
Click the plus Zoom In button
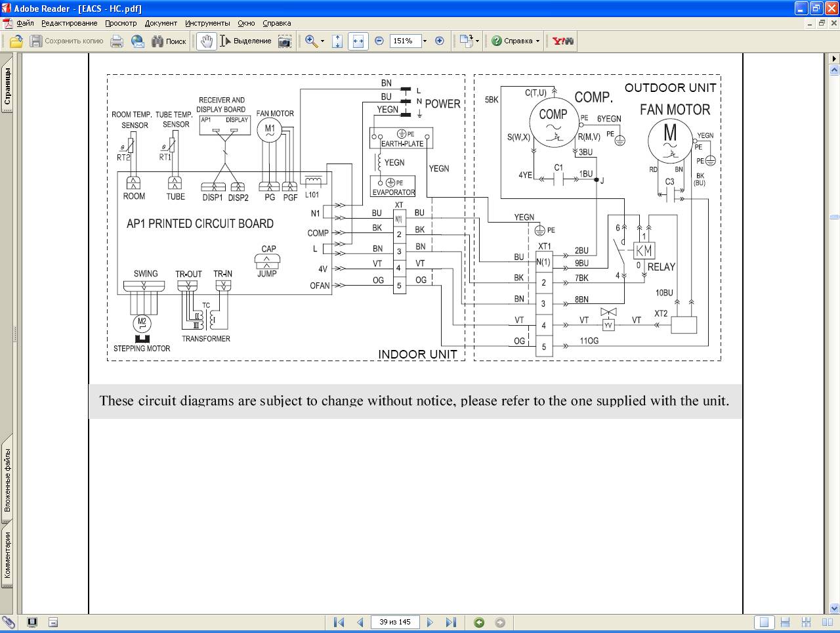pos(440,41)
